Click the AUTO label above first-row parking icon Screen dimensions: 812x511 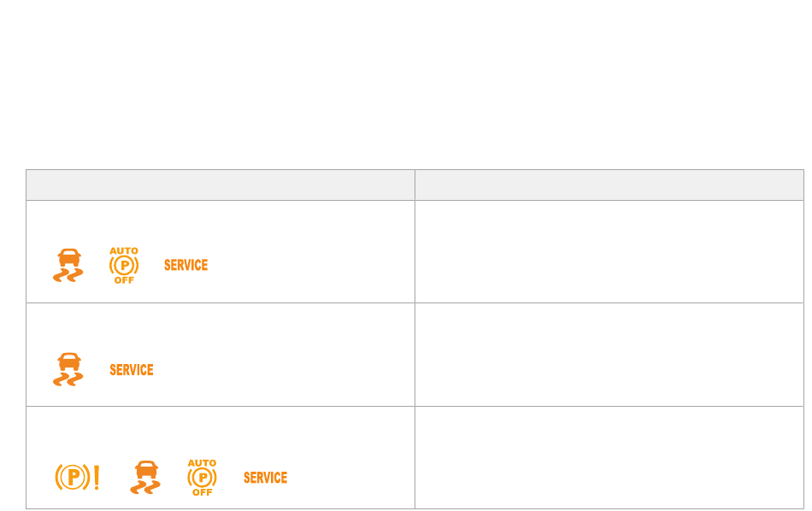coord(124,250)
